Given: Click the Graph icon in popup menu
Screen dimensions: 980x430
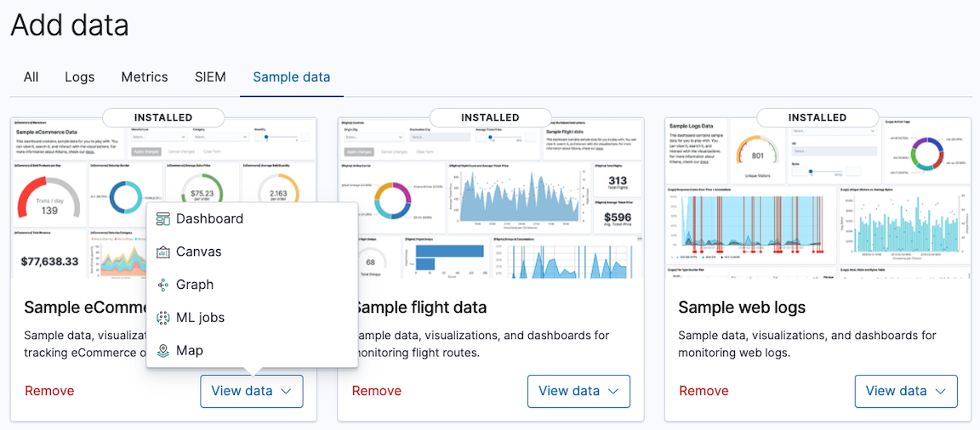Looking at the screenshot, I should point(163,286).
